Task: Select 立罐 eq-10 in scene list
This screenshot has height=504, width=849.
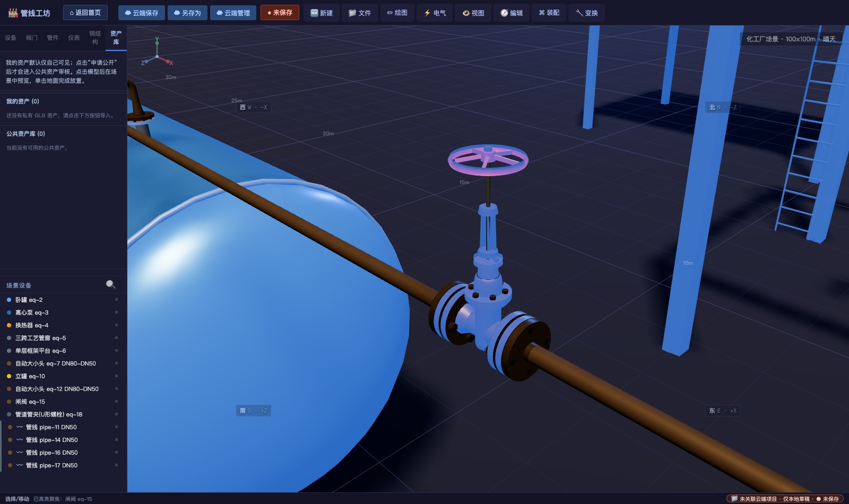Action: click(x=63, y=376)
